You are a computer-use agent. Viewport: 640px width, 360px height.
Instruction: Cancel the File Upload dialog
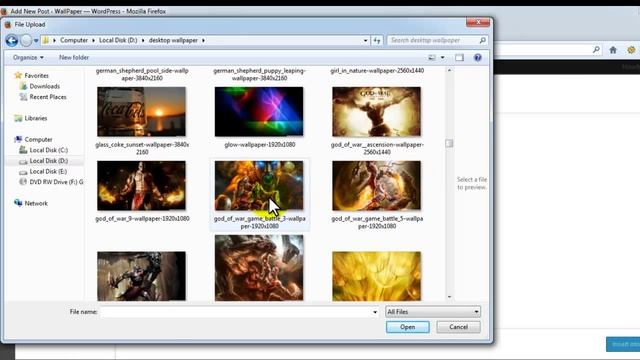[x=458, y=327]
